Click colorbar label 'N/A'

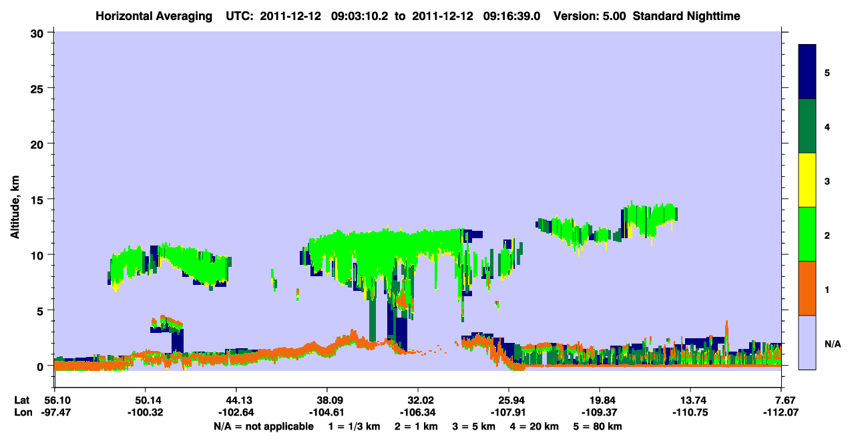(833, 344)
